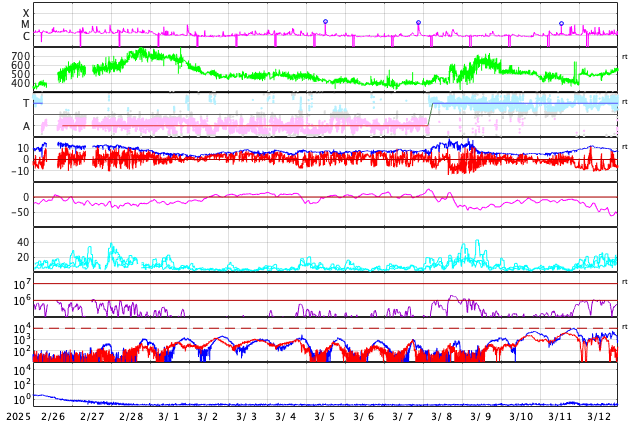Click the '3/ 1' date label
The width and height of the screenshot is (634, 424).
(x=169, y=416)
